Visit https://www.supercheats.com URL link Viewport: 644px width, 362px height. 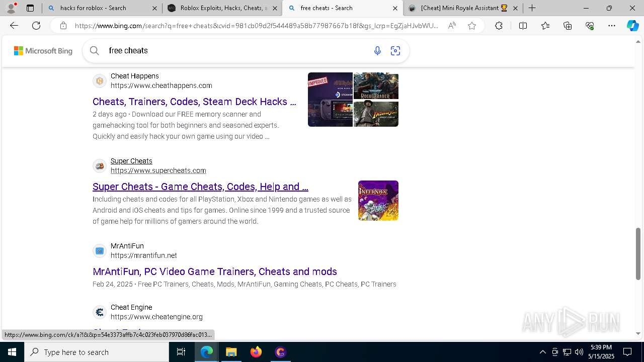[158, 170]
